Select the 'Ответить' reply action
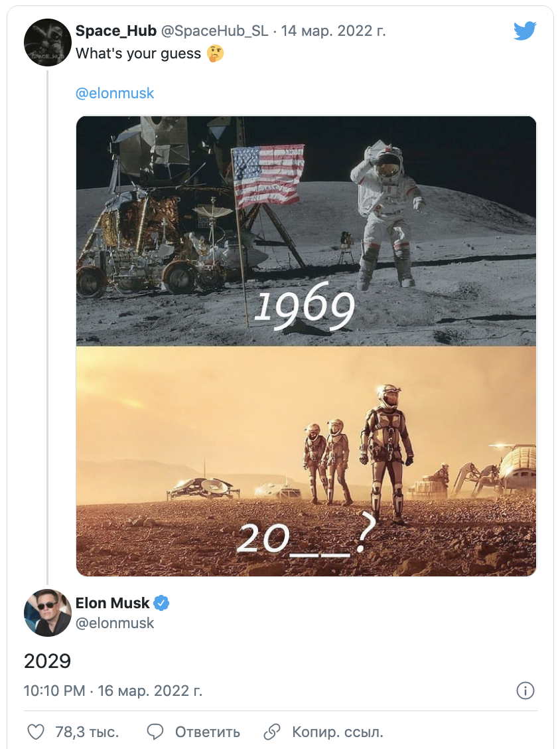Image resolution: width=560 pixels, height=749 pixels. (206, 732)
